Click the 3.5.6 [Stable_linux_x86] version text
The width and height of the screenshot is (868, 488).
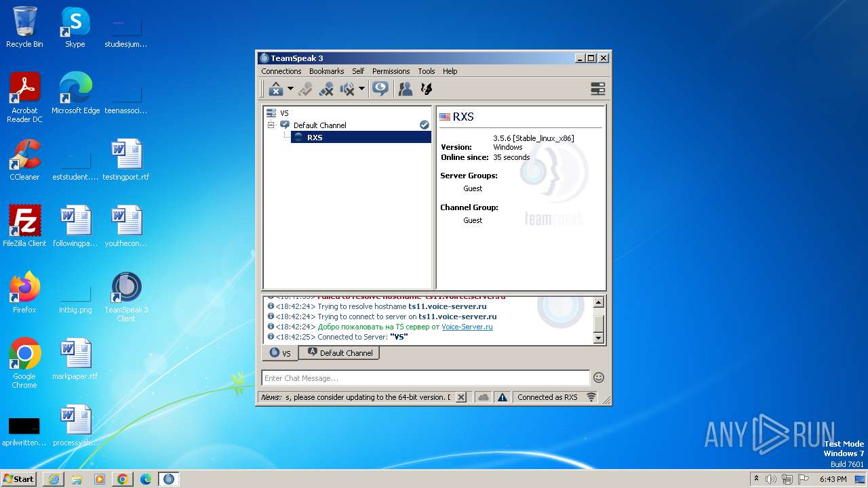pos(534,138)
